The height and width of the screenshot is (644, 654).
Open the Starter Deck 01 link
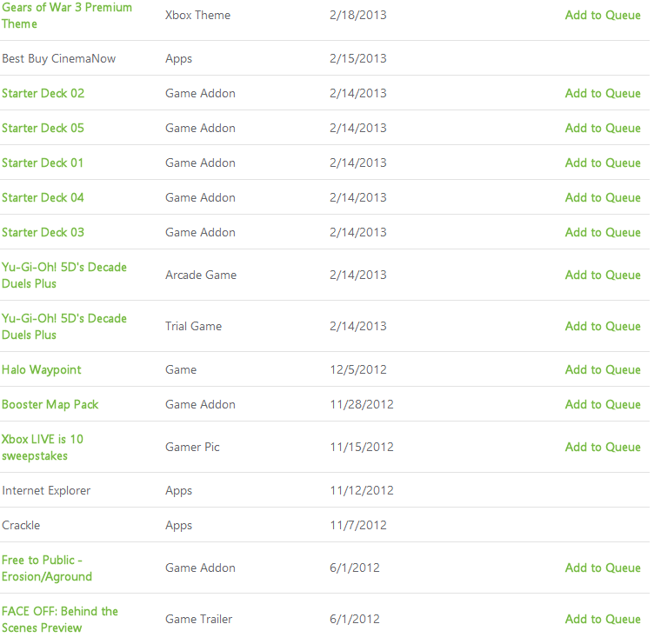(43, 163)
